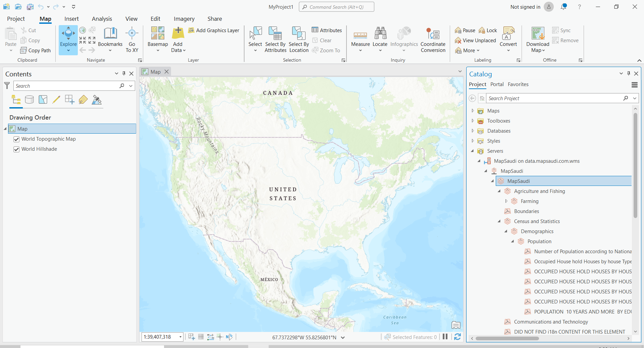
Task: Switch to the Analysis ribbon tab
Action: coord(102,19)
